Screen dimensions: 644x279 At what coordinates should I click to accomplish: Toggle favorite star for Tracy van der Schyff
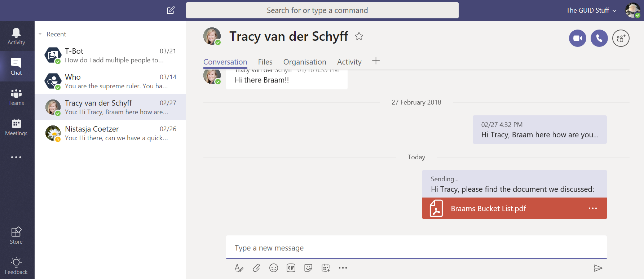(x=359, y=36)
